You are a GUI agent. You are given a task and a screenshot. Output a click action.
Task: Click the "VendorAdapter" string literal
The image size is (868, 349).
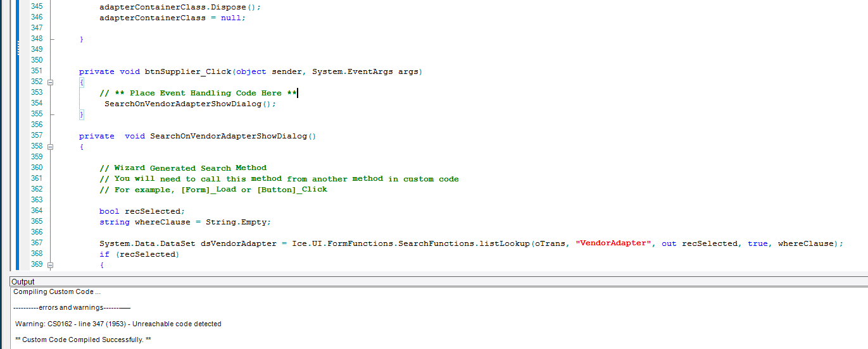tap(613, 243)
